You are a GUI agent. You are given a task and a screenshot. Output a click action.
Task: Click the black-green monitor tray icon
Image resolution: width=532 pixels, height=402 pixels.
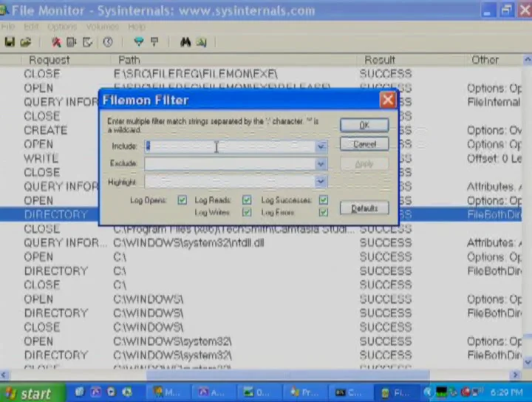point(441,392)
